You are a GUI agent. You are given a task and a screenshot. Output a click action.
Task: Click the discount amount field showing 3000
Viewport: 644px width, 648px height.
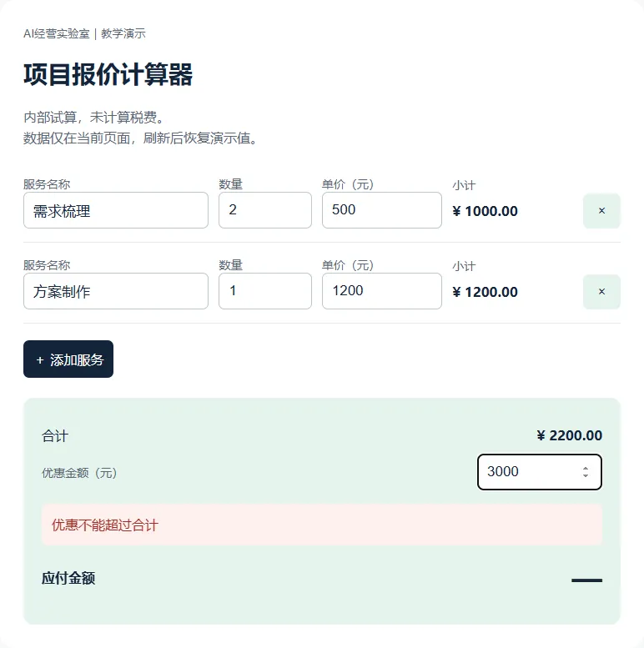point(540,472)
